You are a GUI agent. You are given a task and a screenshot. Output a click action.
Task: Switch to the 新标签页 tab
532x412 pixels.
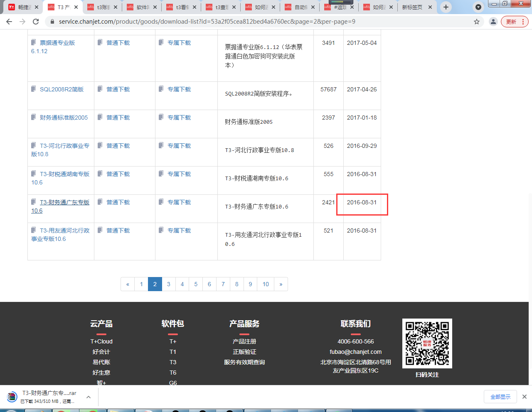412,7
